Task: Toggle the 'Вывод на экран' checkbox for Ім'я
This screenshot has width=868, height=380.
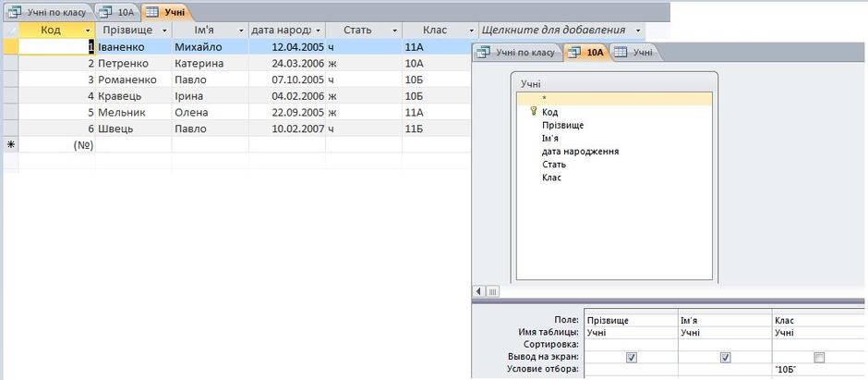Action: pyautogui.click(x=726, y=358)
